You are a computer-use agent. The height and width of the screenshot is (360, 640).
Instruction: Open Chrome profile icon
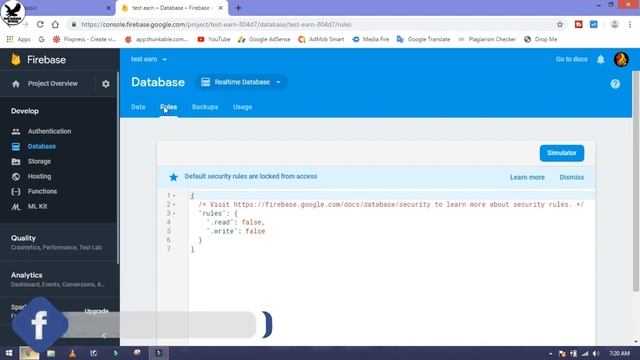pos(614,24)
